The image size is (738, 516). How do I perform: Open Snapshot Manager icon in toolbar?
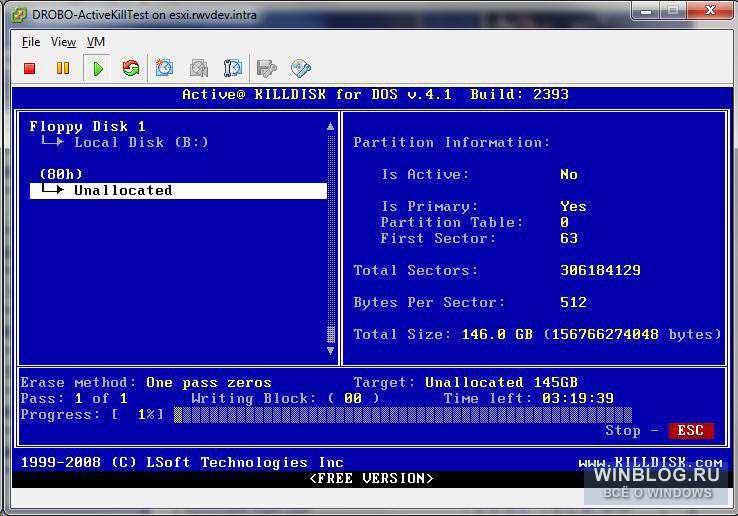tap(233, 68)
